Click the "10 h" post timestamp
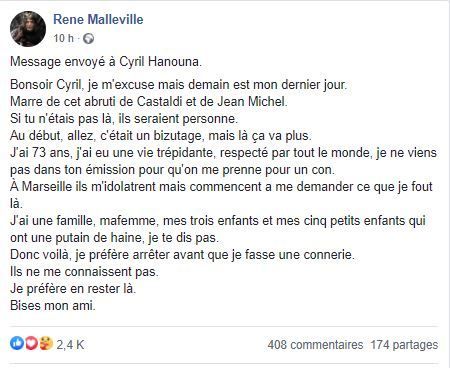The image size is (450, 368). click(63, 38)
